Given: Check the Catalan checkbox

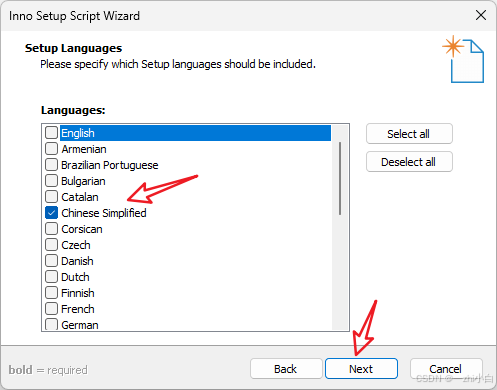Looking at the screenshot, I should tap(51, 197).
